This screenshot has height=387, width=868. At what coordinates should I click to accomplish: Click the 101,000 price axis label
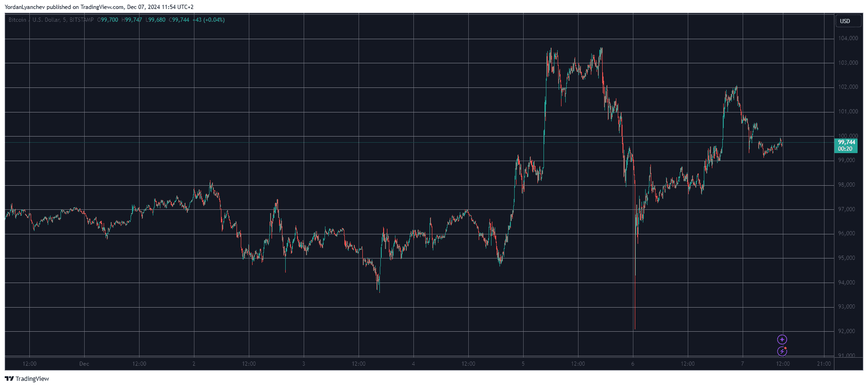[x=848, y=112]
